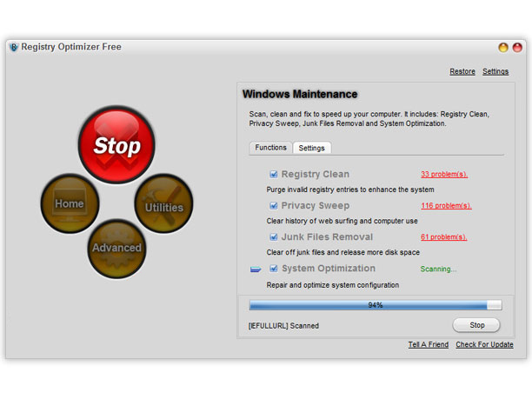Close with the red window button
532x399 pixels.
517,48
